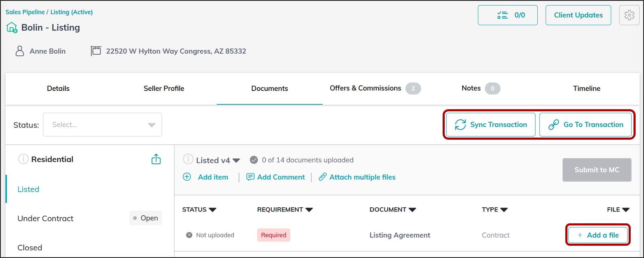This screenshot has width=644, height=258.
Task: Switch to the Seller Profile tab
Action: point(164,89)
